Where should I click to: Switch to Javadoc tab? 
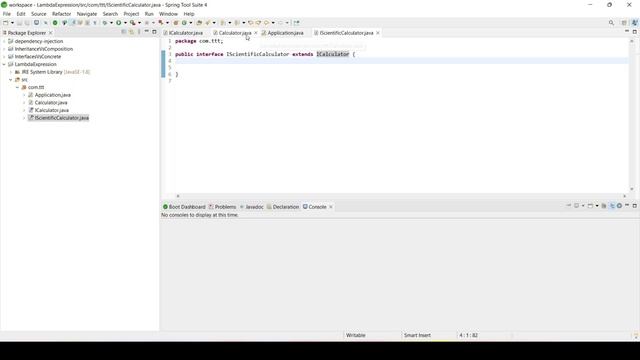tap(252, 207)
